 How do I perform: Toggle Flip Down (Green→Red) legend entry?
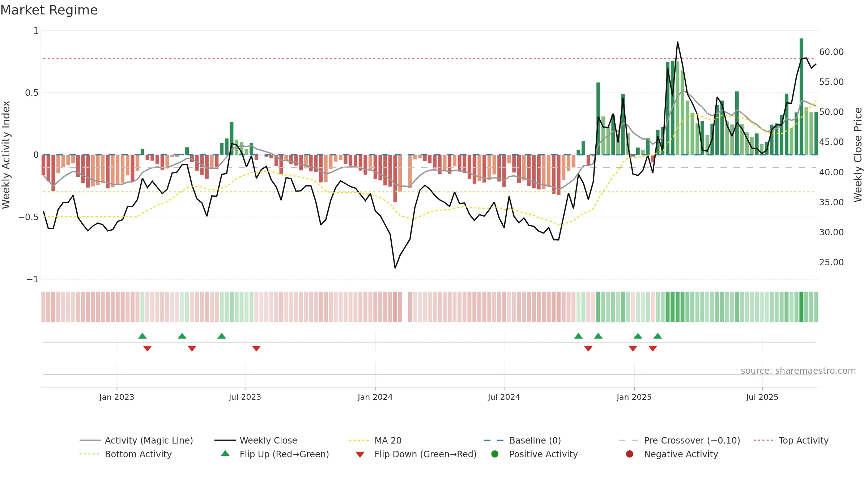[416, 454]
